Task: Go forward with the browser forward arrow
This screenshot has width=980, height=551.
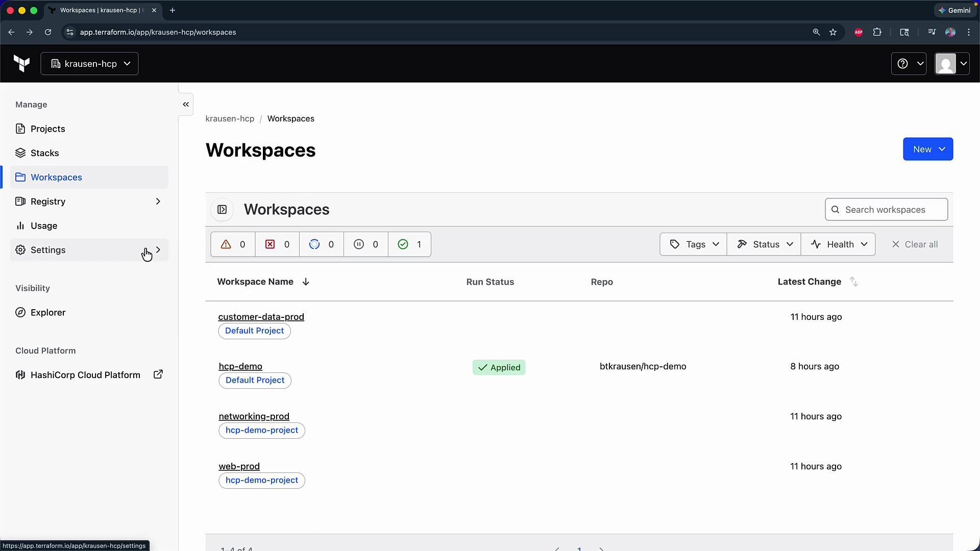Action: [30, 32]
